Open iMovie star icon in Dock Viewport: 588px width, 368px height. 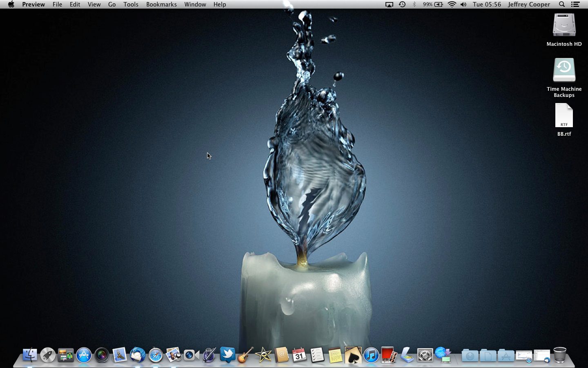pos(263,355)
